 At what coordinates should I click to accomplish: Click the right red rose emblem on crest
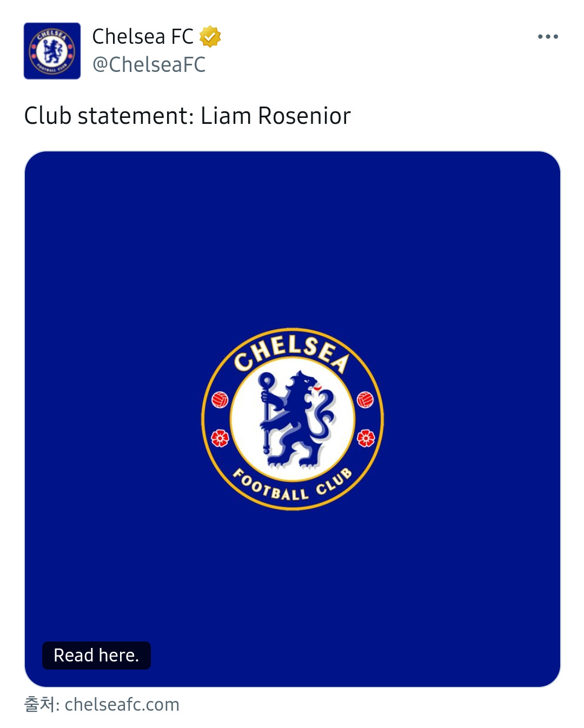[x=366, y=438]
